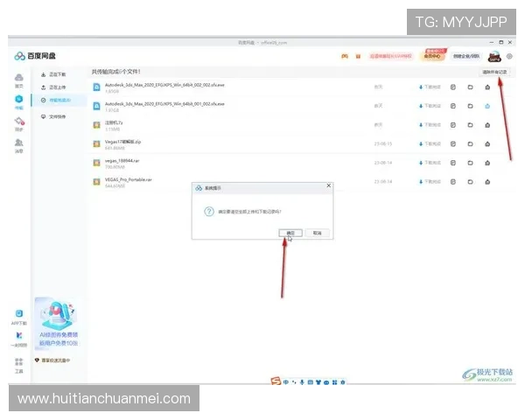The image size is (525, 420).
Task: Open the 会员中心 button
Action: click(431, 54)
